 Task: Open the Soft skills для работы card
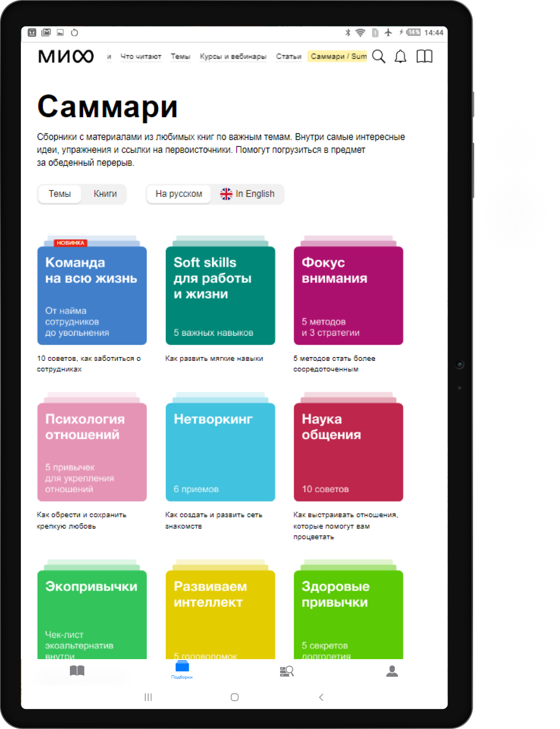click(220, 296)
